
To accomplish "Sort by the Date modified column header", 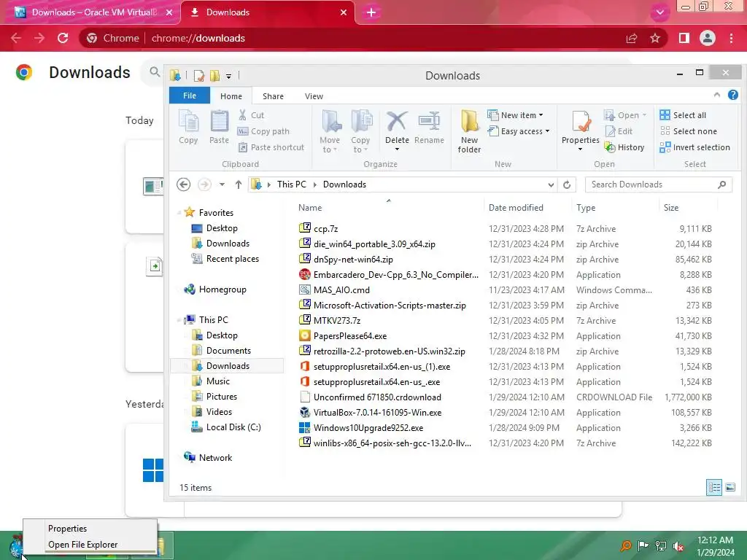I will coord(516,208).
